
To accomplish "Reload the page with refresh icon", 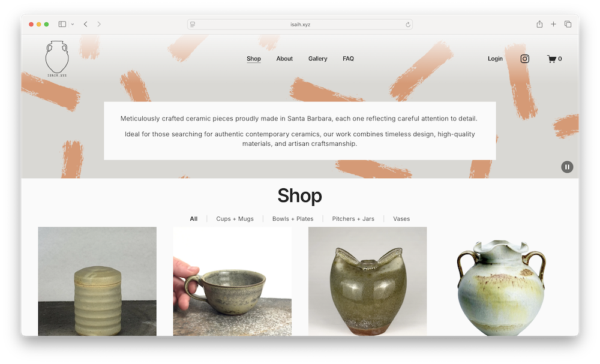I will point(408,25).
